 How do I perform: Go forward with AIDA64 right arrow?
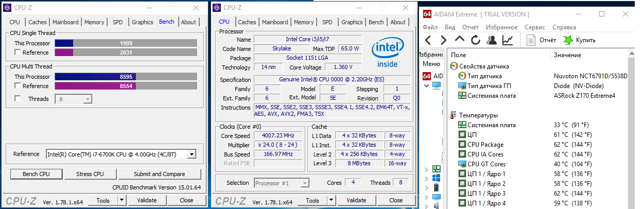click(x=443, y=40)
